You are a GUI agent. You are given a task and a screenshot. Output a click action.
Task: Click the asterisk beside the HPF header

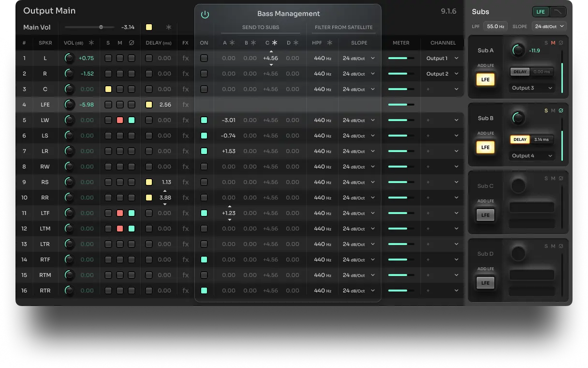[x=330, y=43]
